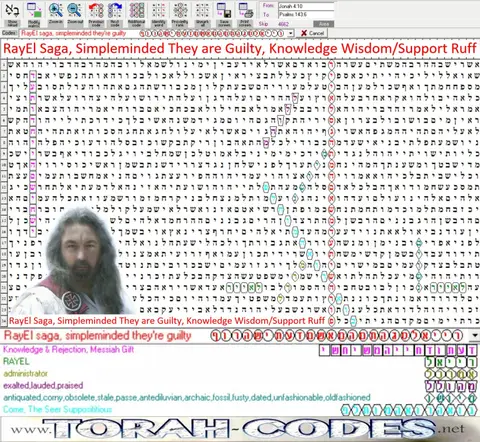Image resolution: width=480 pixels, height=442 pixels.
Task: Select the green 'RAYEL' legend entry
Action: [x=16, y=361]
